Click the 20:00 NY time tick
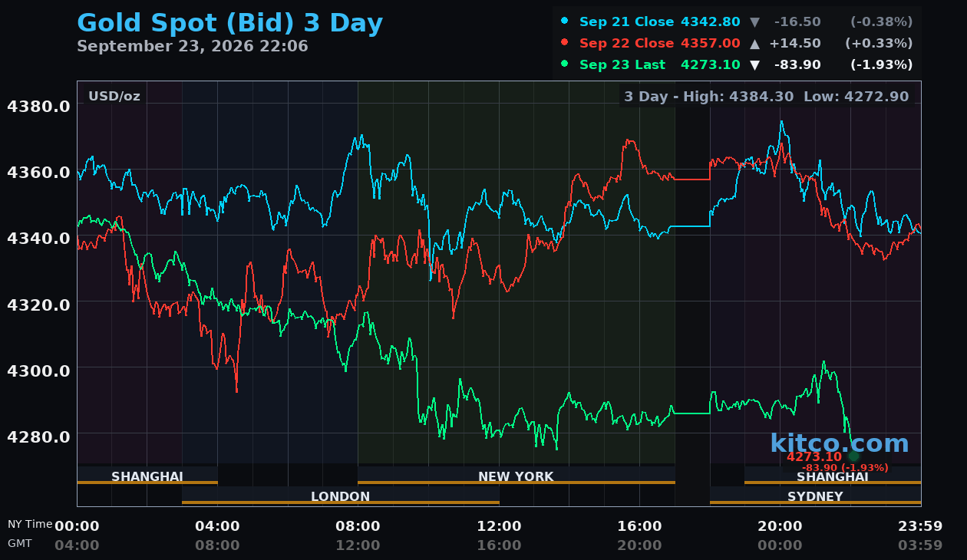Image resolution: width=967 pixels, height=560 pixels. point(780,526)
